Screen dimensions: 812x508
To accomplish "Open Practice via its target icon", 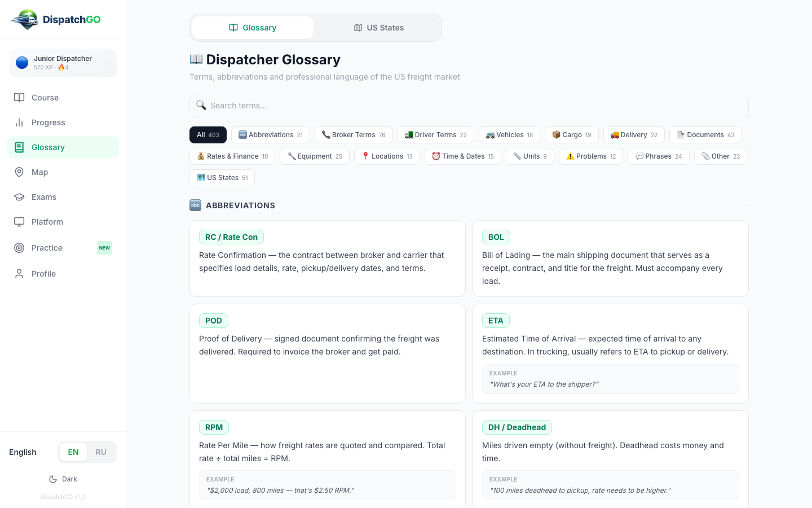I will [x=19, y=248].
